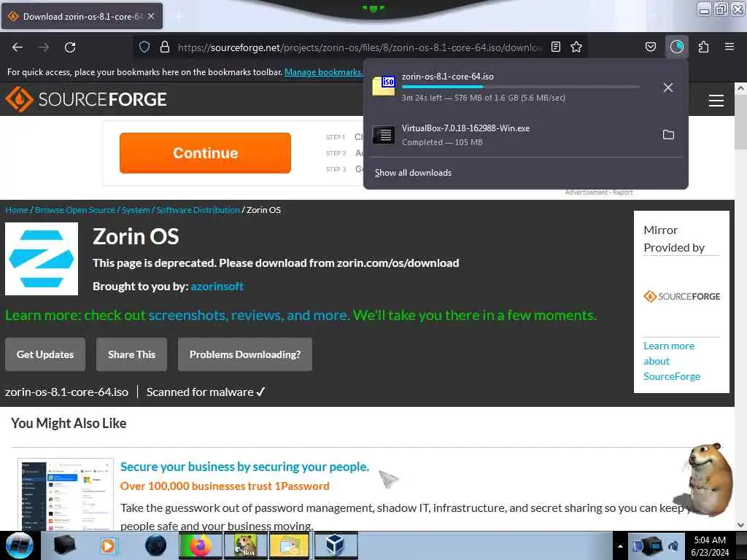Click the 1Password ad thumbnail

pyautogui.click(x=66, y=494)
